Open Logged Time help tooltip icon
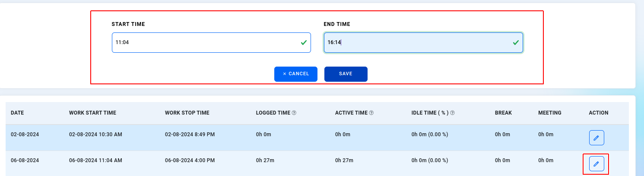This screenshot has width=644, height=176. pyautogui.click(x=294, y=113)
